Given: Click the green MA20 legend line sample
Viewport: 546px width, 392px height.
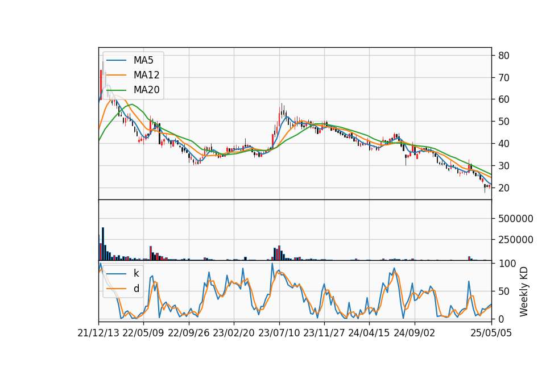Looking at the screenshot, I should [116, 90].
